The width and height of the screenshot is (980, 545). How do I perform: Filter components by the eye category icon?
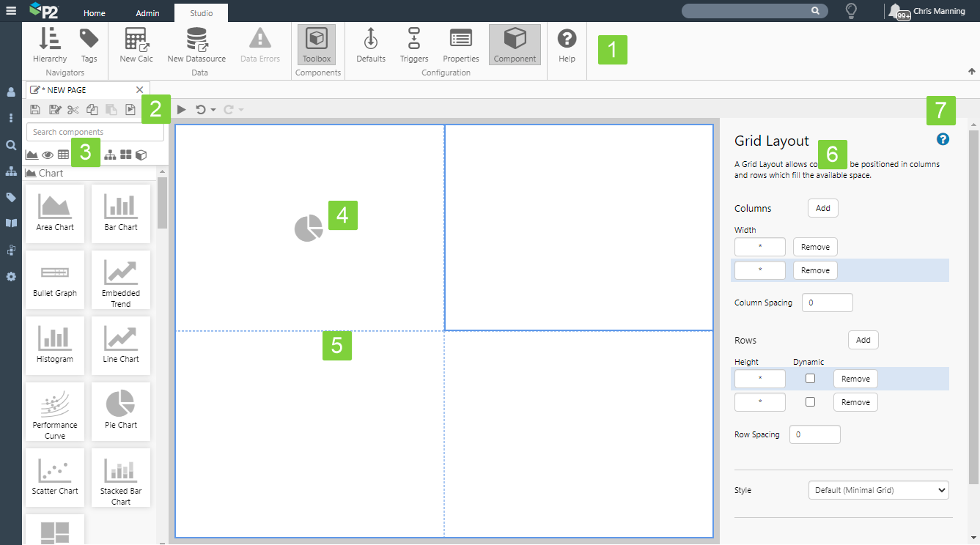pos(48,155)
